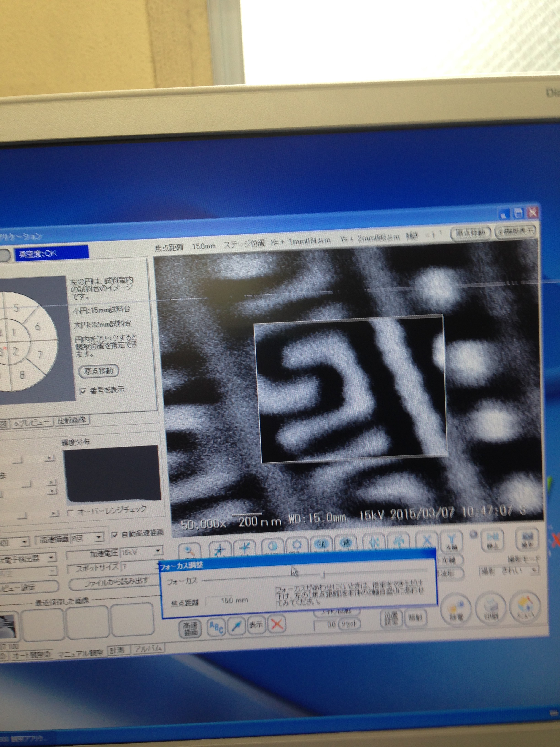Select stage position 2 on sample diagram
Viewport: 560px width, 747px height.
tap(15, 351)
